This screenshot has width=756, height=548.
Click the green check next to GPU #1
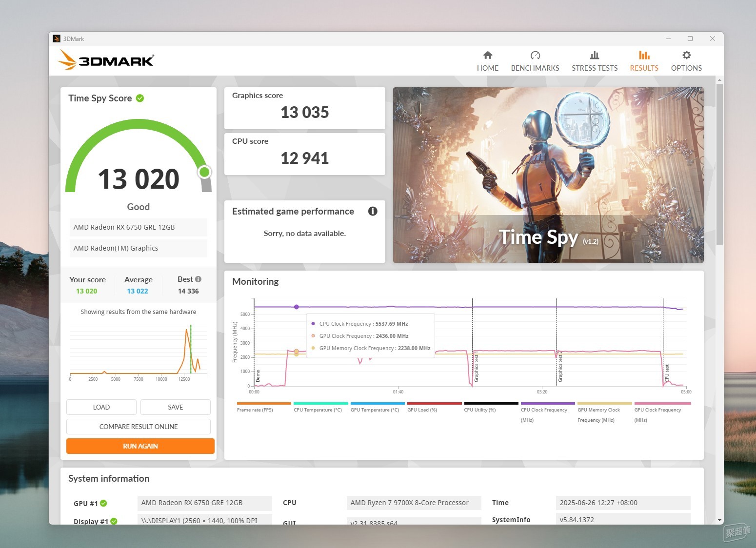click(103, 503)
